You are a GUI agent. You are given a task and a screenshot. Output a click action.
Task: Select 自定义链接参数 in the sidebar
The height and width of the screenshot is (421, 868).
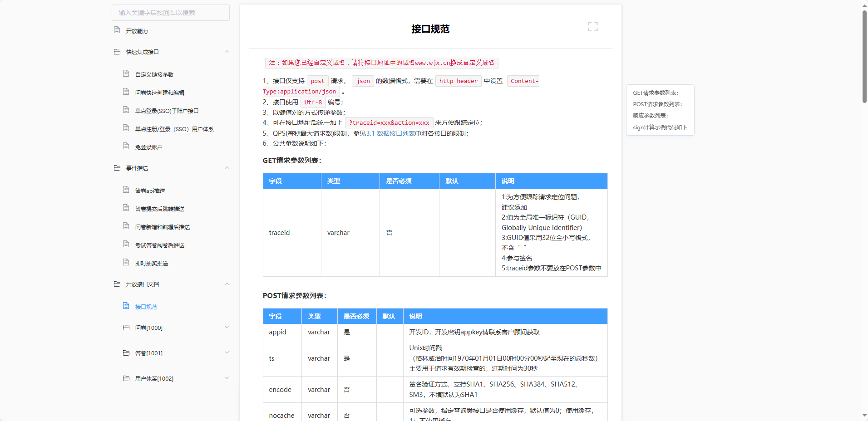[153, 74]
